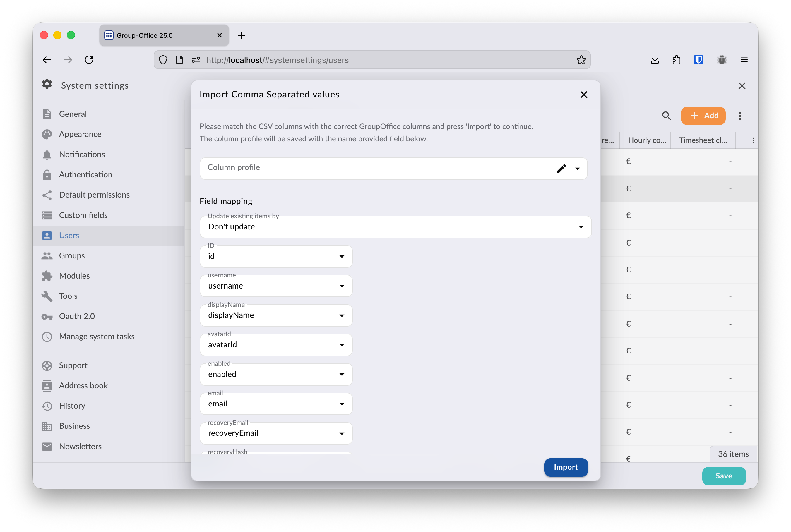Image resolution: width=791 pixels, height=532 pixels.
Task: Click the Address book contact icon
Action: pyautogui.click(x=47, y=386)
